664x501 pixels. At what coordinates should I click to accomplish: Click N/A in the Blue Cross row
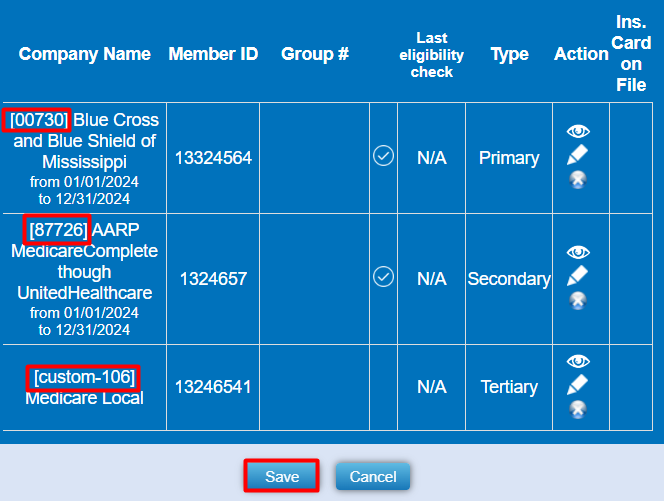coord(432,158)
